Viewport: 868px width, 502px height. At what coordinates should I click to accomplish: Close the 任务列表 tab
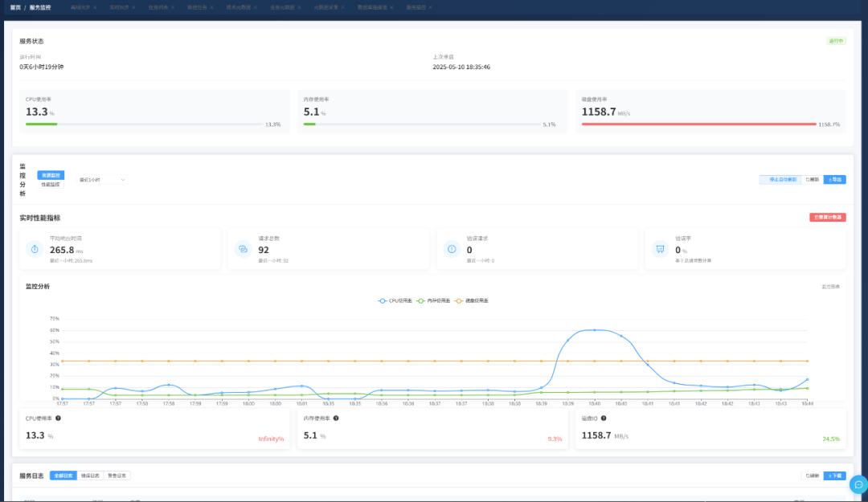(x=173, y=8)
